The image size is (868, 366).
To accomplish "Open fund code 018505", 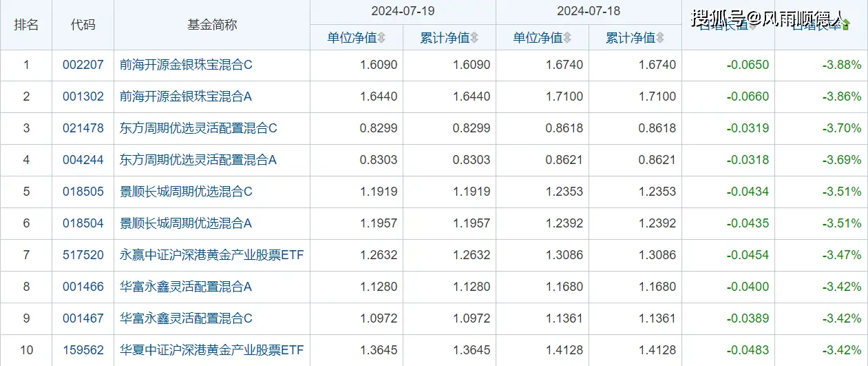I will (x=83, y=192).
